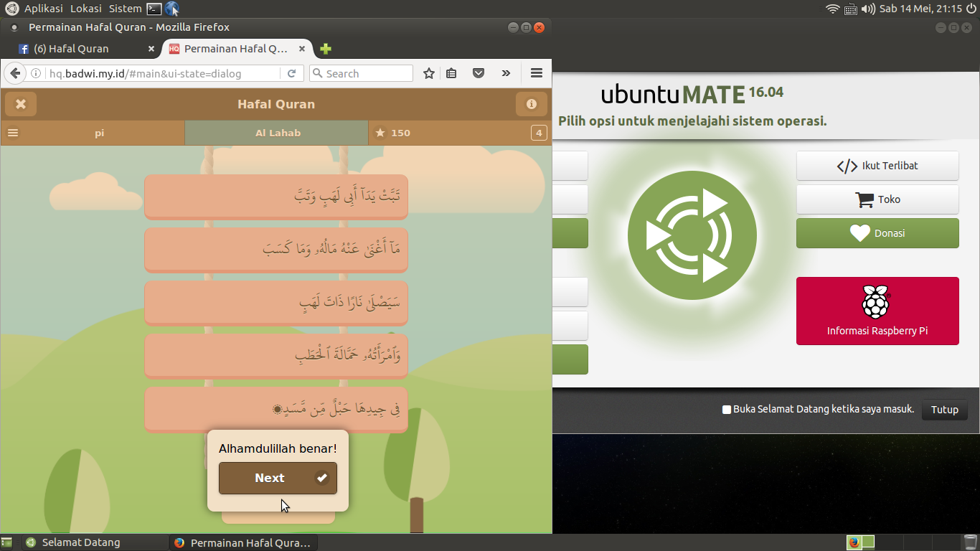Switch to '(6) Hafal Quran' Facebook tab

pos(87,49)
